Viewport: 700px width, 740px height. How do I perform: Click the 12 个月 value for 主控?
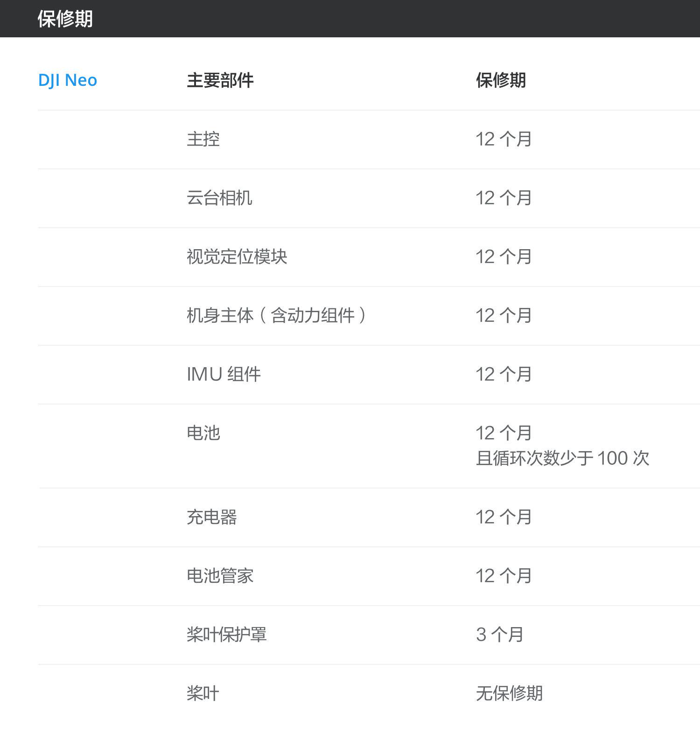click(x=504, y=139)
